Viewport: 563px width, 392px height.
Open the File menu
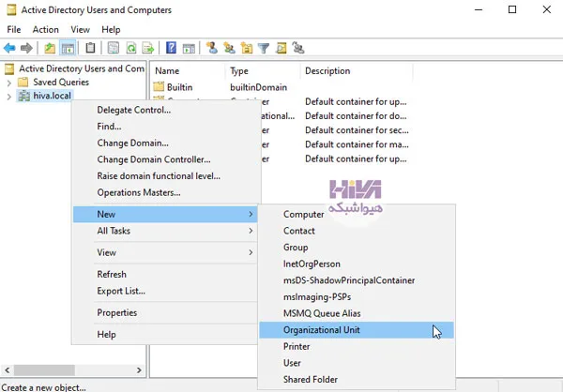(14, 29)
